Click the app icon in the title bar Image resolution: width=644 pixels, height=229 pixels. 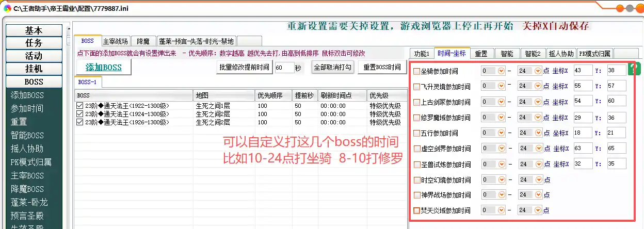pos(7,8)
